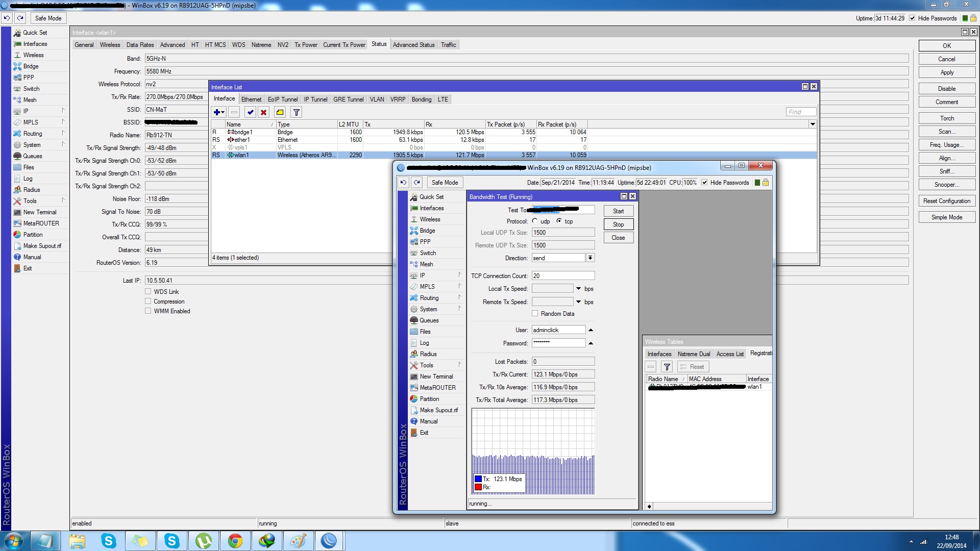Image resolution: width=980 pixels, height=551 pixels.
Task: Switch to the Advanced Status tab
Action: point(413,45)
